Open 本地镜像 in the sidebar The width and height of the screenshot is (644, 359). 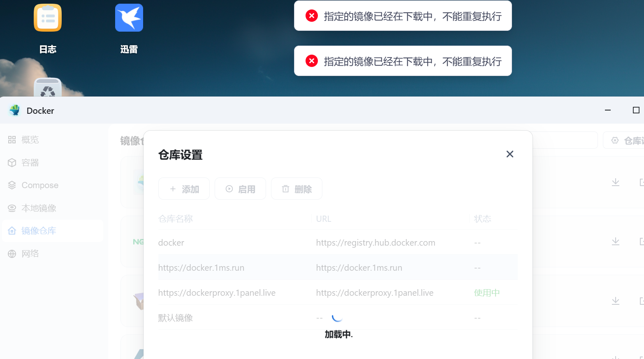(52, 208)
